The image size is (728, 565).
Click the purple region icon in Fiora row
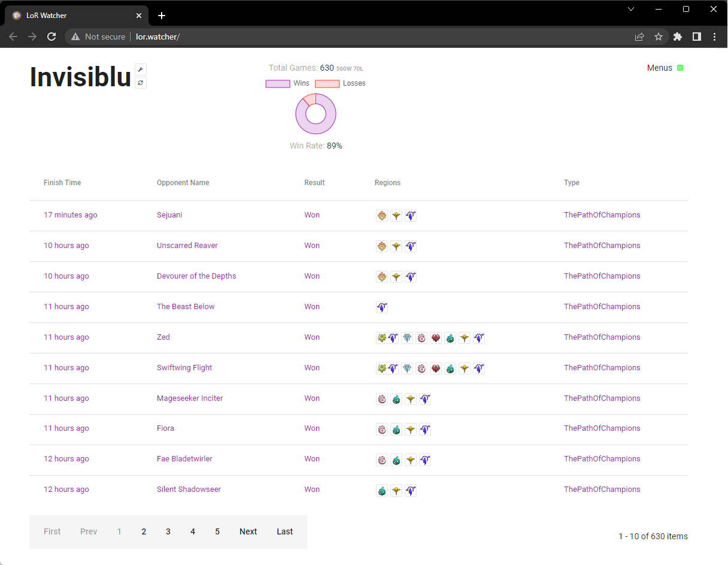[425, 430]
